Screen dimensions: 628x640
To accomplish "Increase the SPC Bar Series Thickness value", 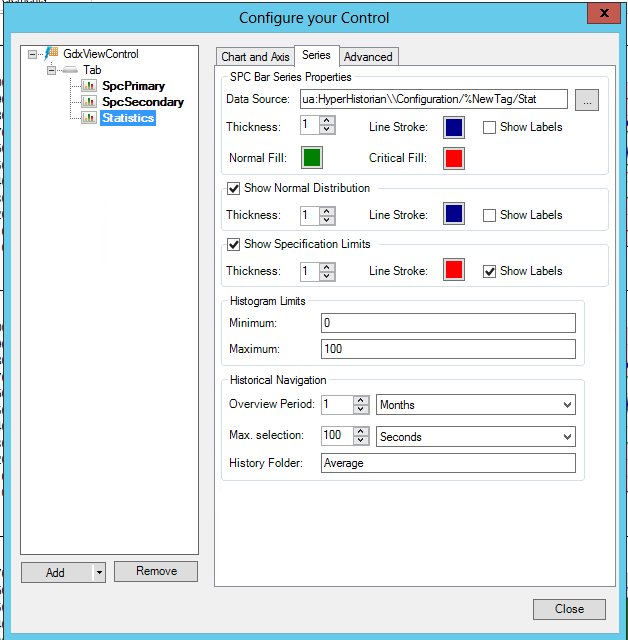I will 328,122.
